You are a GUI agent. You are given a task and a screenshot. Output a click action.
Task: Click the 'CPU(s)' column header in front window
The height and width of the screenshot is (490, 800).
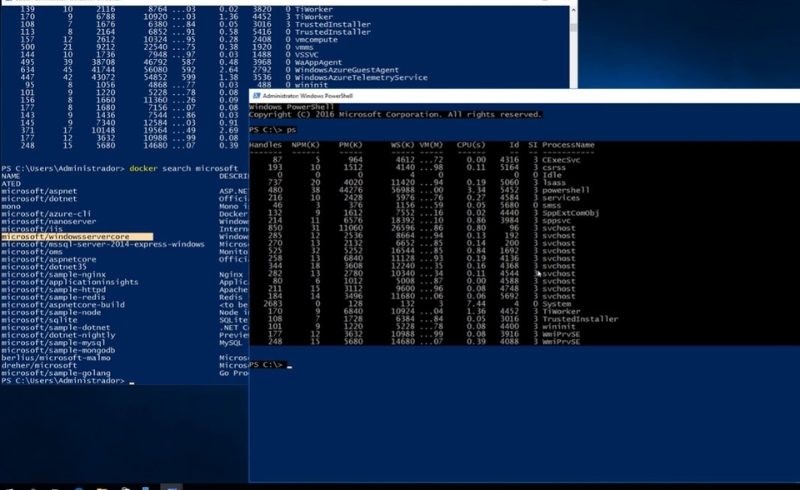(471, 145)
